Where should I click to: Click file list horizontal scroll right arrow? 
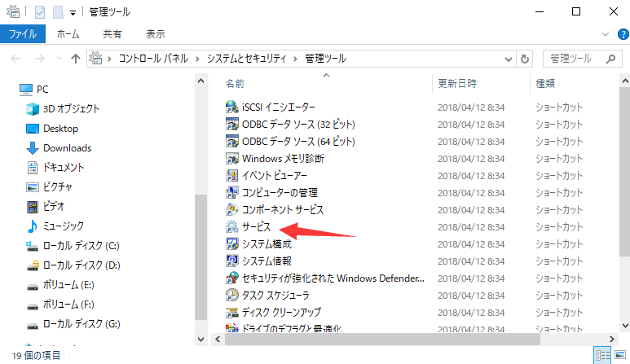point(611,340)
